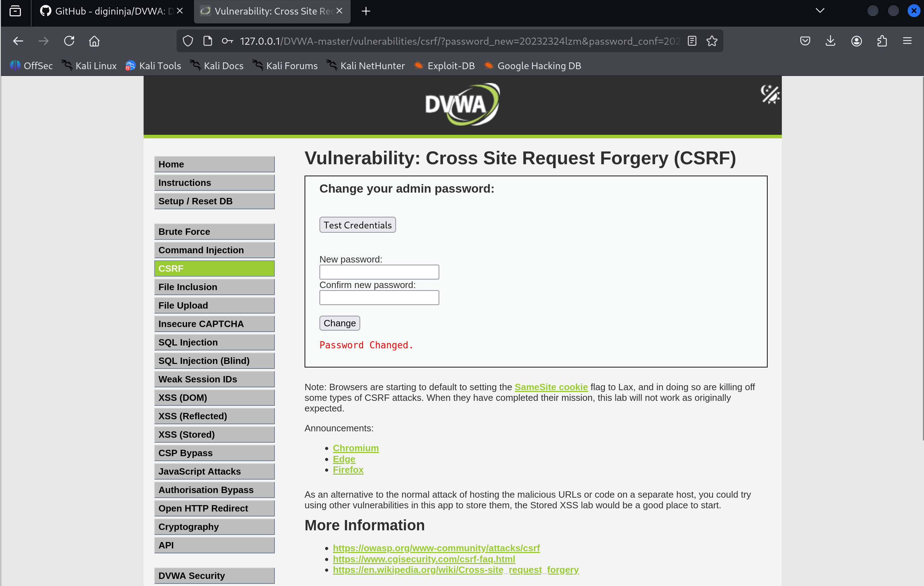
Task: Open the extensions puzzle icon
Action: pos(882,41)
